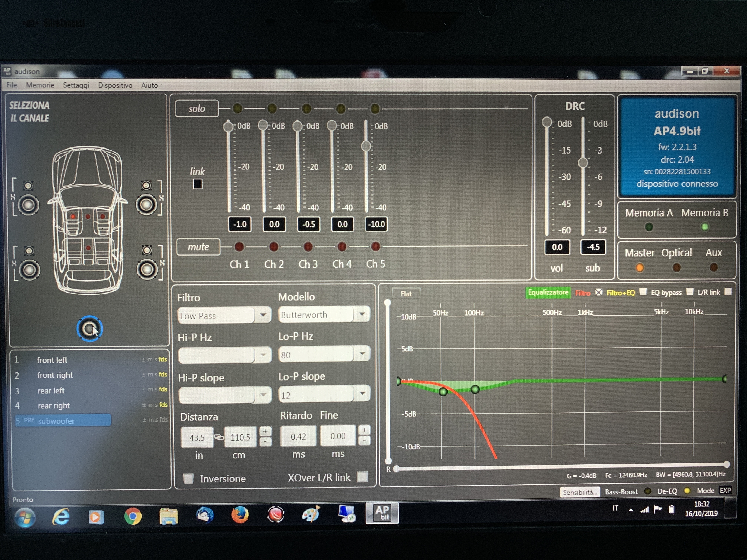
Task: Activate the Memoria A indicator
Action: click(648, 227)
